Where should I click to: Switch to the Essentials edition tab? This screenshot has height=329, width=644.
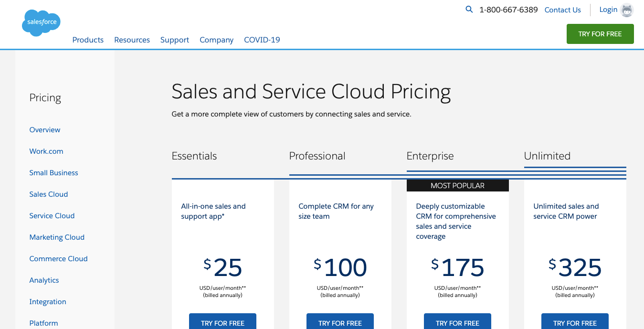[x=194, y=156]
